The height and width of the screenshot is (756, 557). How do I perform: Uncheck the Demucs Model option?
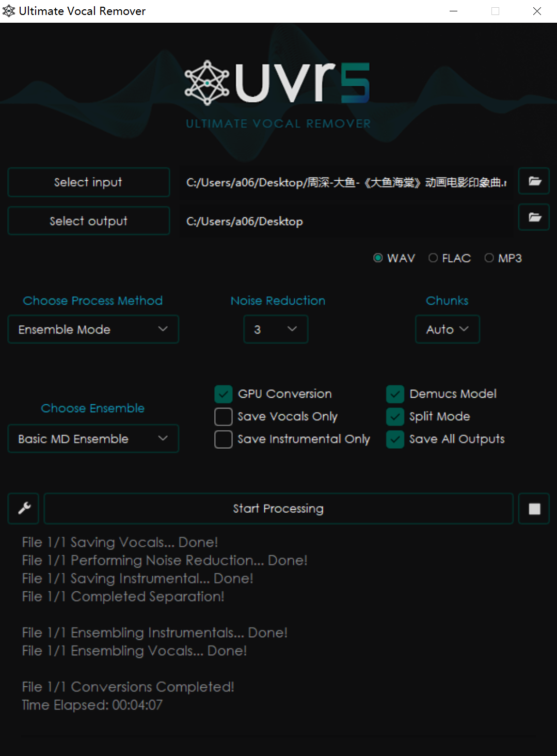coord(395,394)
